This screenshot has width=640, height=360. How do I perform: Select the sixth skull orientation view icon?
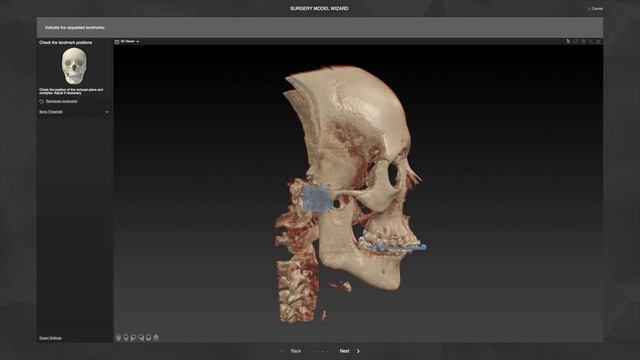[x=156, y=338]
